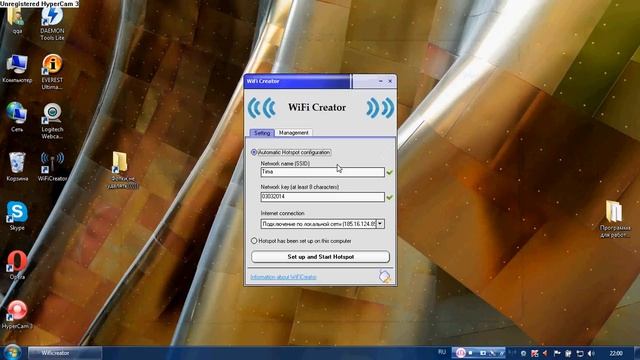The image size is (640, 360).
Task: Click the HyperCam stop square in the taskbar toolbar
Action: (471, 353)
